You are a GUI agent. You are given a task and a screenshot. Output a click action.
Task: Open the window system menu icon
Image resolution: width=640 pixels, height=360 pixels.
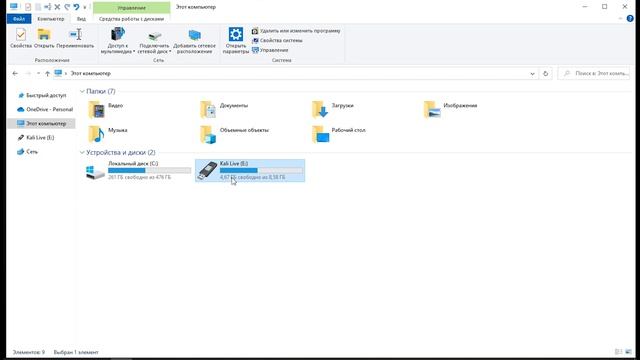coord(14,7)
